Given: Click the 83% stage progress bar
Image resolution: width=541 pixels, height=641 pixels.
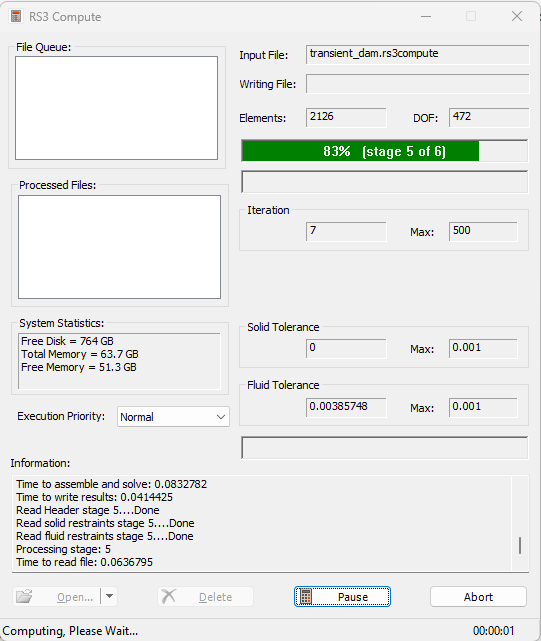Looking at the screenshot, I should pos(384,151).
